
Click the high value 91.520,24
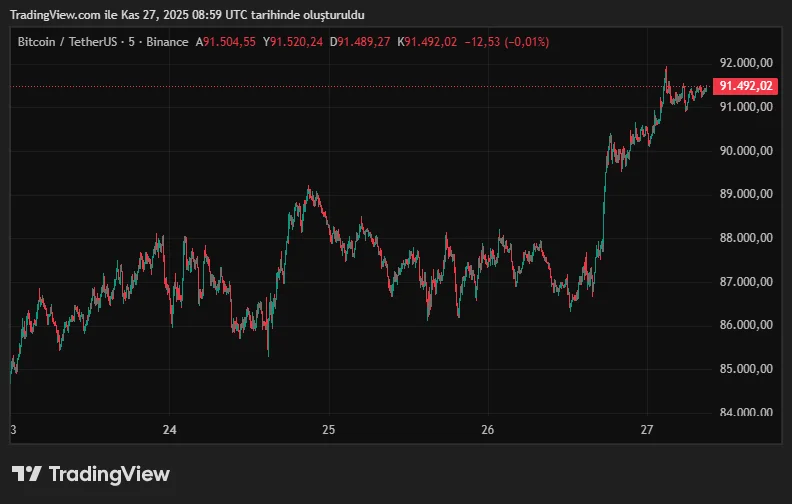point(296,42)
